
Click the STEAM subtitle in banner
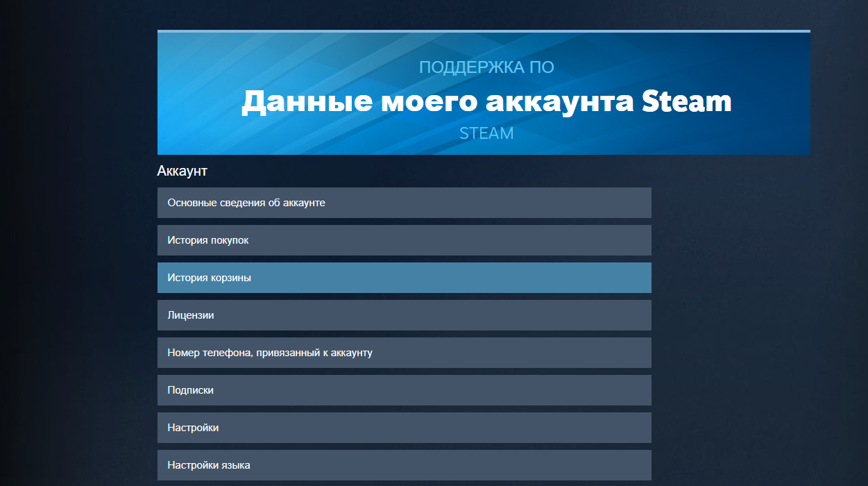tap(486, 133)
